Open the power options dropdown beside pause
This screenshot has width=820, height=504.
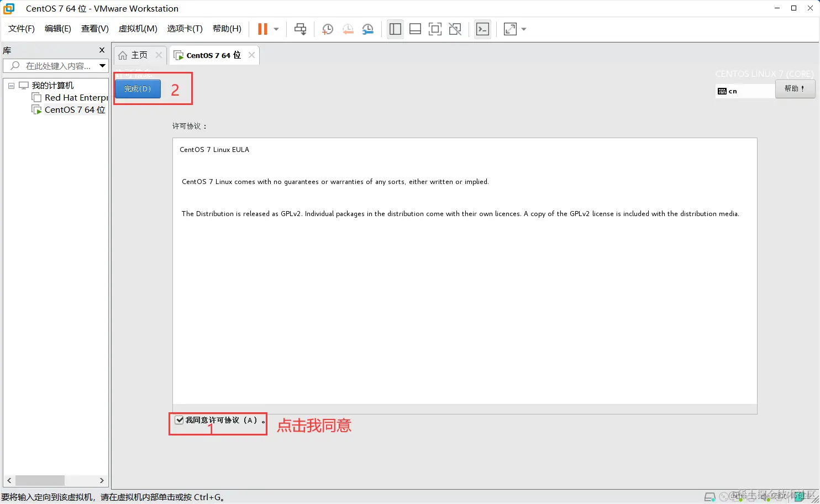coord(276,29)
